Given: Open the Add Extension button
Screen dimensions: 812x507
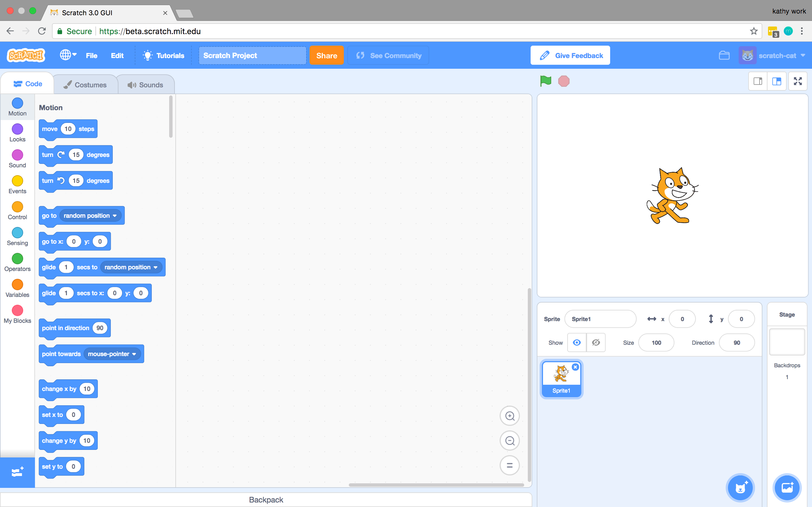Looking at the screenshot, I should [x=17, y=472].
